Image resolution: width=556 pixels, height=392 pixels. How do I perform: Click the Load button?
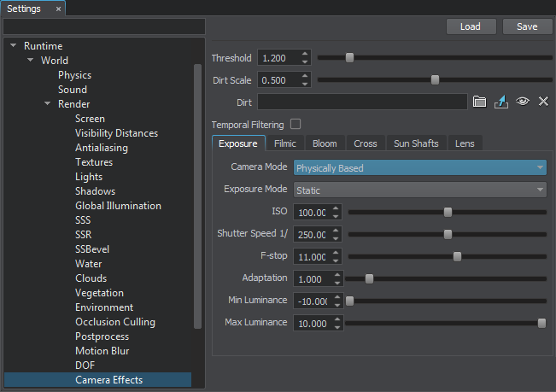click(471, 26)
